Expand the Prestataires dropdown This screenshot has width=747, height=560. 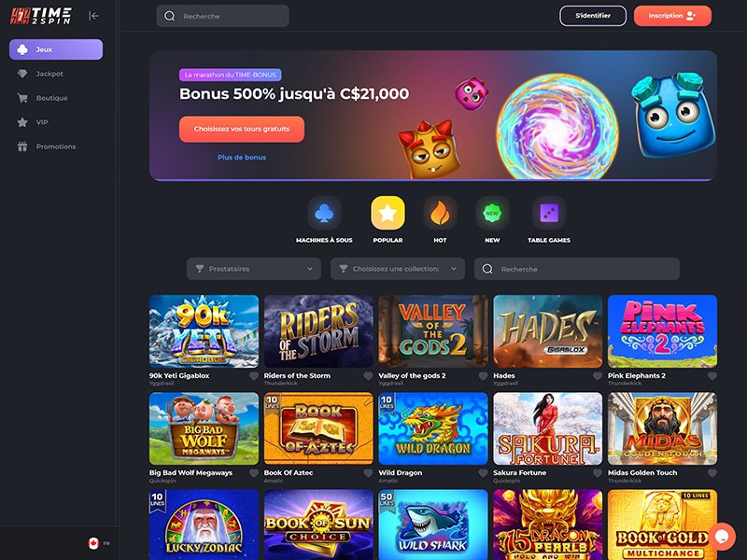[254, 269]
